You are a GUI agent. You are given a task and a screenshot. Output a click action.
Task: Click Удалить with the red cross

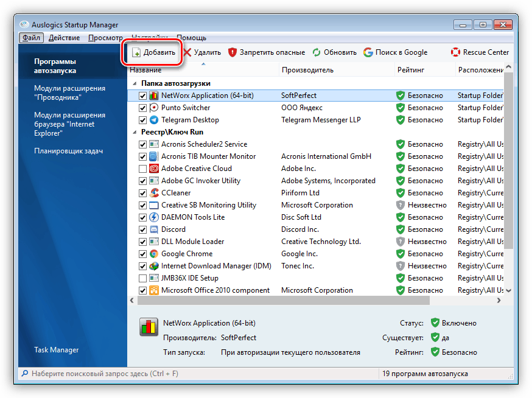tap(202, 52)
